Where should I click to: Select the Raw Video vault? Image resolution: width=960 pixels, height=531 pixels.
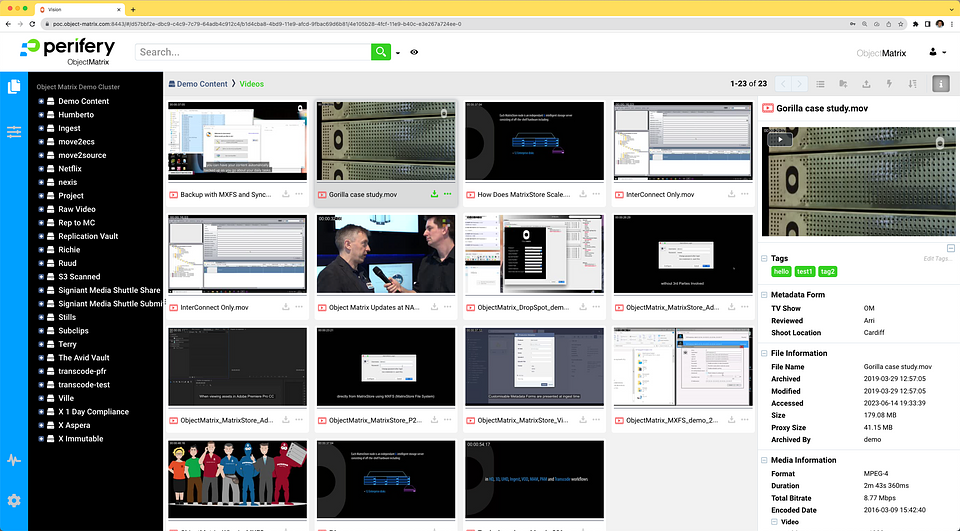coord(76,210)
